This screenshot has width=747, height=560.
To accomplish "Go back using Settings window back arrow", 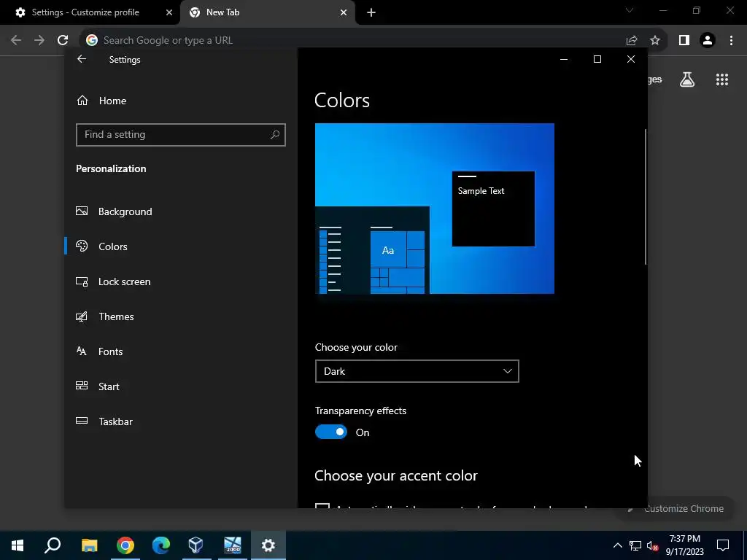I will (82, 59).
